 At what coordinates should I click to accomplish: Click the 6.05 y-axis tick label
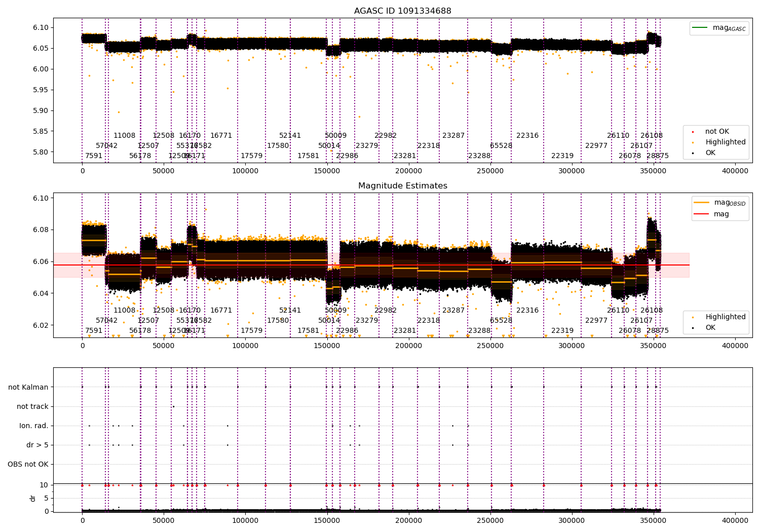(x=41, y=48)
